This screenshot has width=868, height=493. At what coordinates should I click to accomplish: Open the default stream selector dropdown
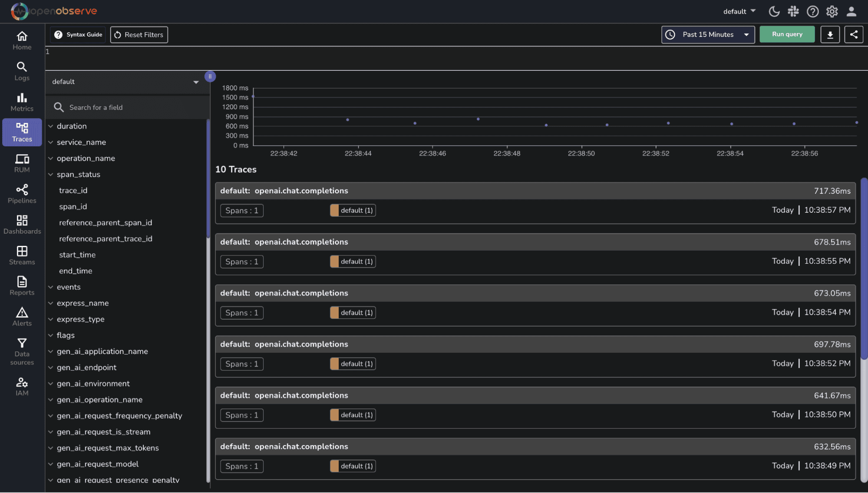pyautogui.click(x=125, y=82)
